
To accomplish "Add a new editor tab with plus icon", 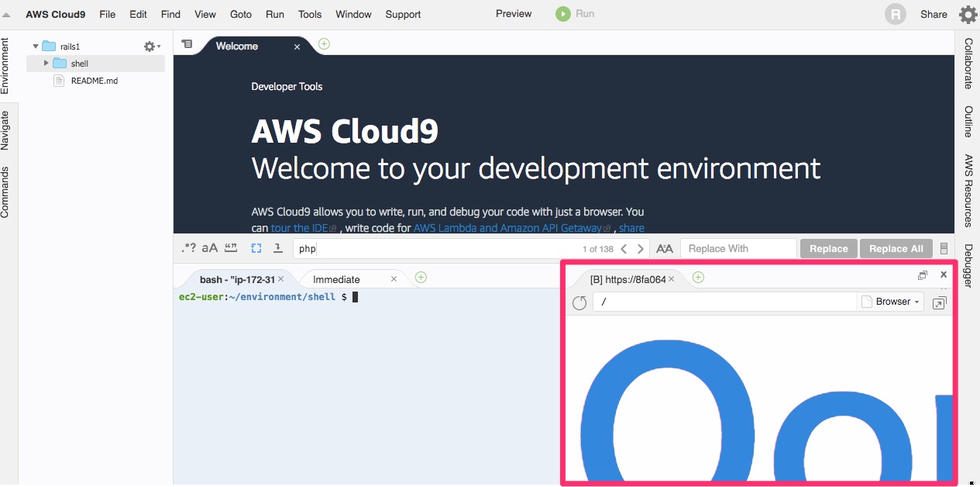I will 324,43.
